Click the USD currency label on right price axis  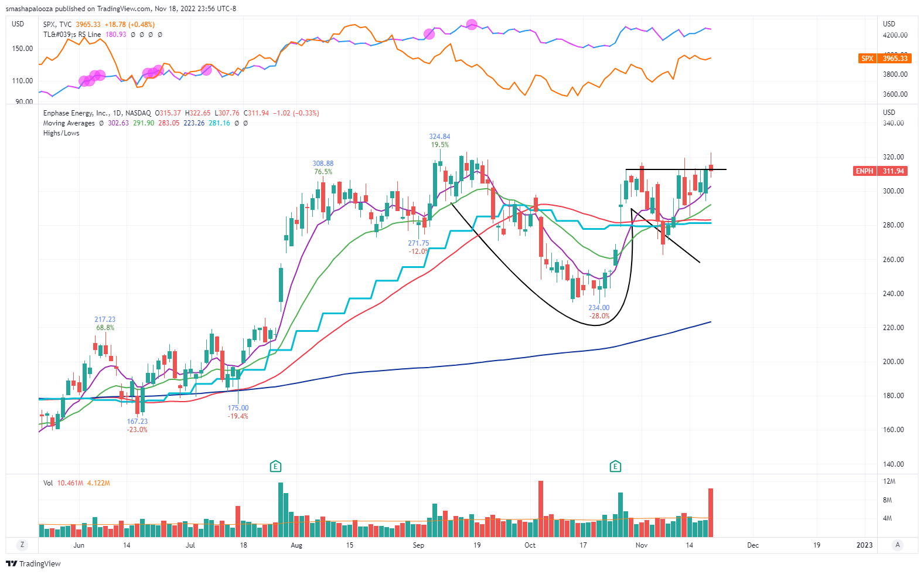(889, 113)
